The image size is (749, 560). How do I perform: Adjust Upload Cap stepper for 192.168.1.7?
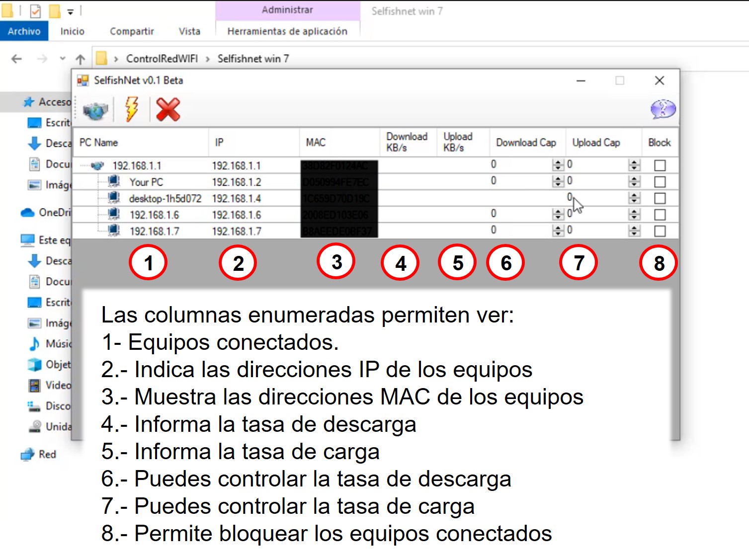(634, 231)
